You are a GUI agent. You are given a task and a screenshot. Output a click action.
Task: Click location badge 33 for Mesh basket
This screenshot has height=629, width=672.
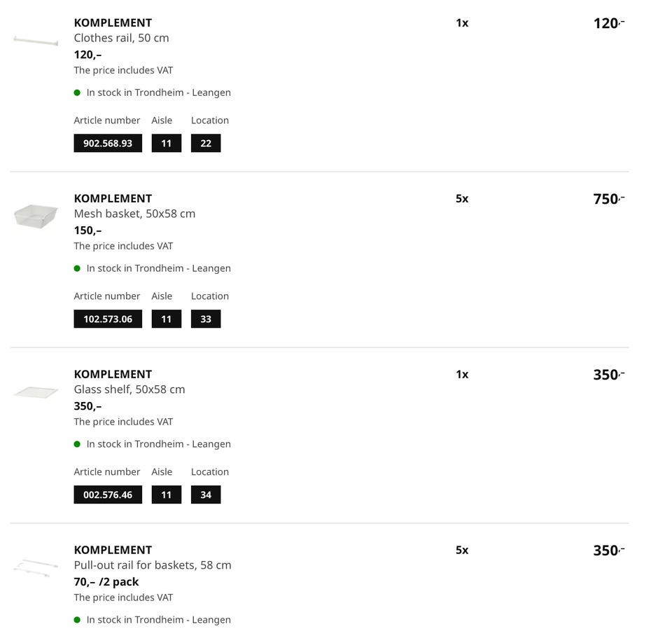tap(206, 319)
